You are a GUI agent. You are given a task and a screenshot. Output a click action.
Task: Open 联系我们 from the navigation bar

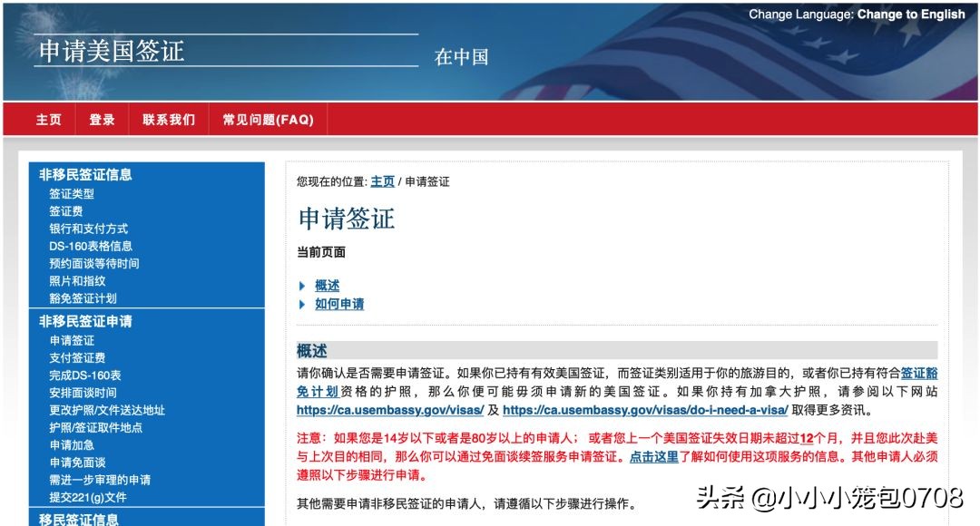168,119
